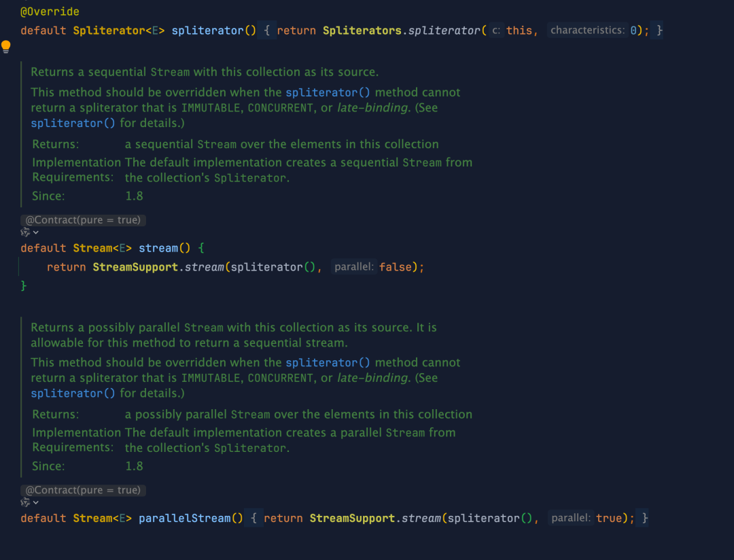
Task: Open the 'spliterator() for details' link in stream docs
Action: coord(73,123)
